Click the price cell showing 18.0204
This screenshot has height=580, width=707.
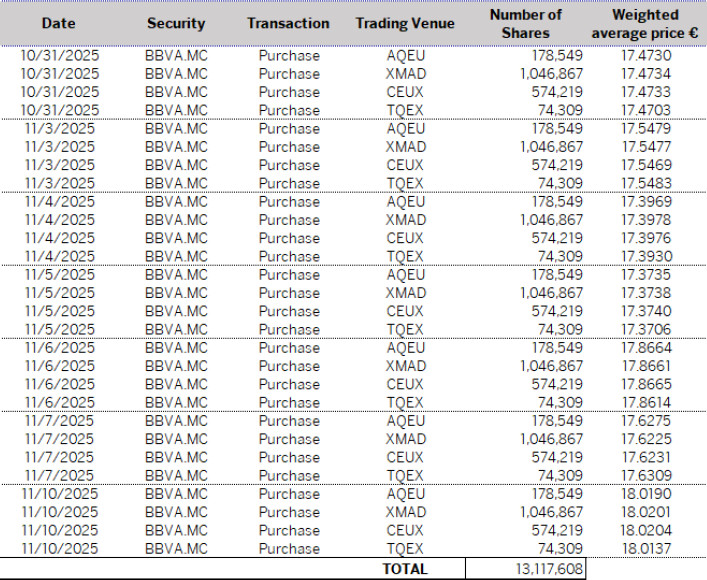645,531
